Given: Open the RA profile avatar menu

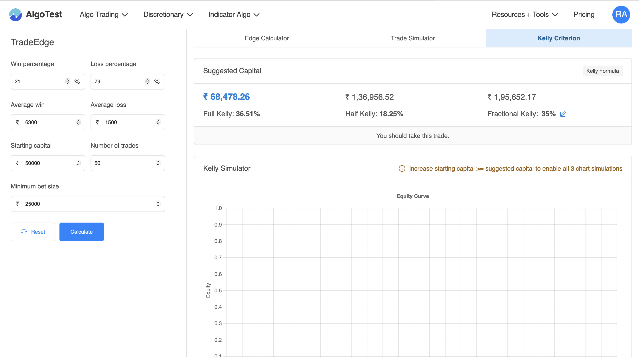Looking at the screenshot, I should [621, 14].
